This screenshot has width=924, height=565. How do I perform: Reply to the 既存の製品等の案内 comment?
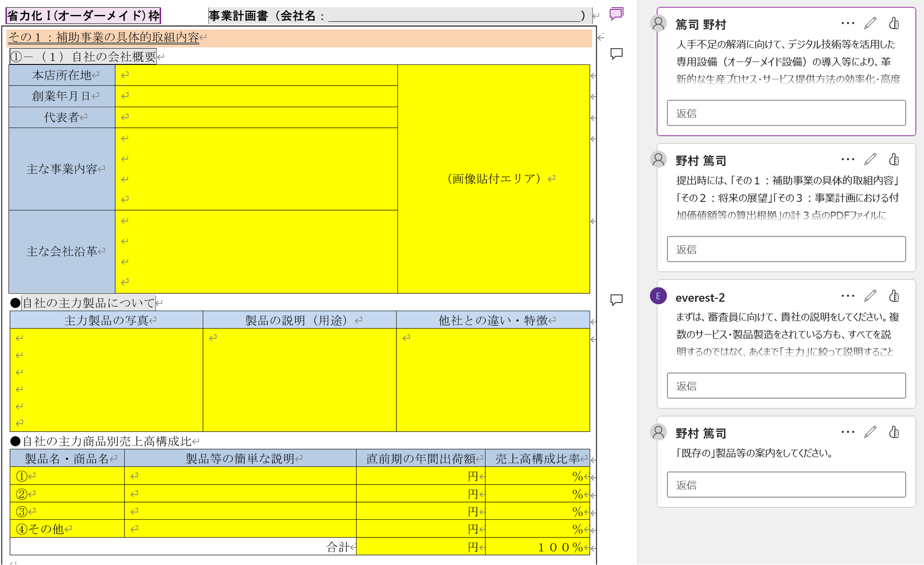(786, 485)
